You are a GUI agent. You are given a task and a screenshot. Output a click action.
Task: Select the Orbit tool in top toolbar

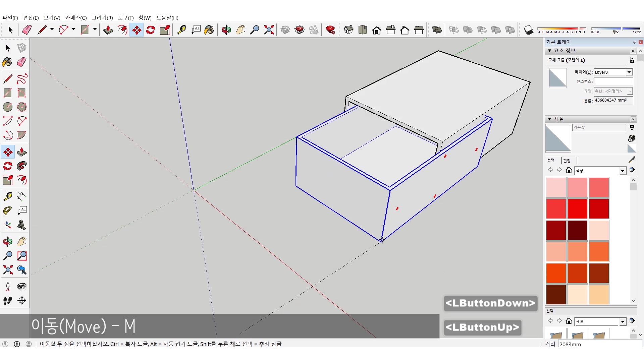click(x=226, y=30)
